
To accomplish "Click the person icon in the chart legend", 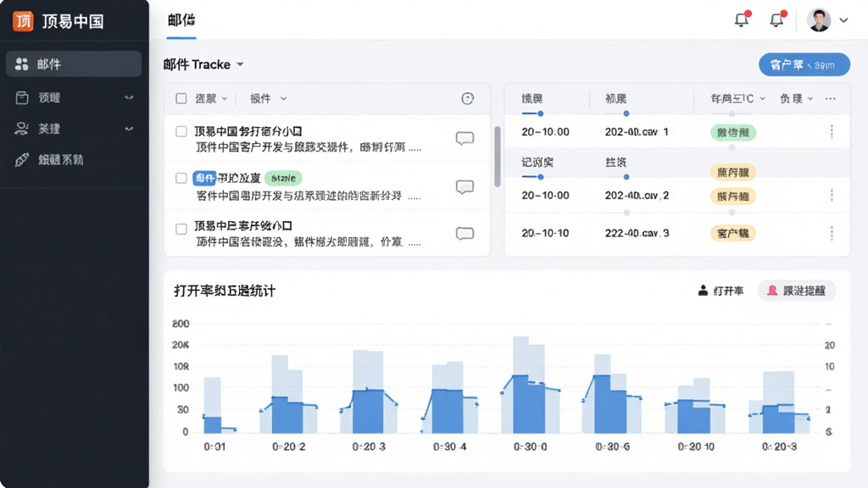I will tap(703, 291).
